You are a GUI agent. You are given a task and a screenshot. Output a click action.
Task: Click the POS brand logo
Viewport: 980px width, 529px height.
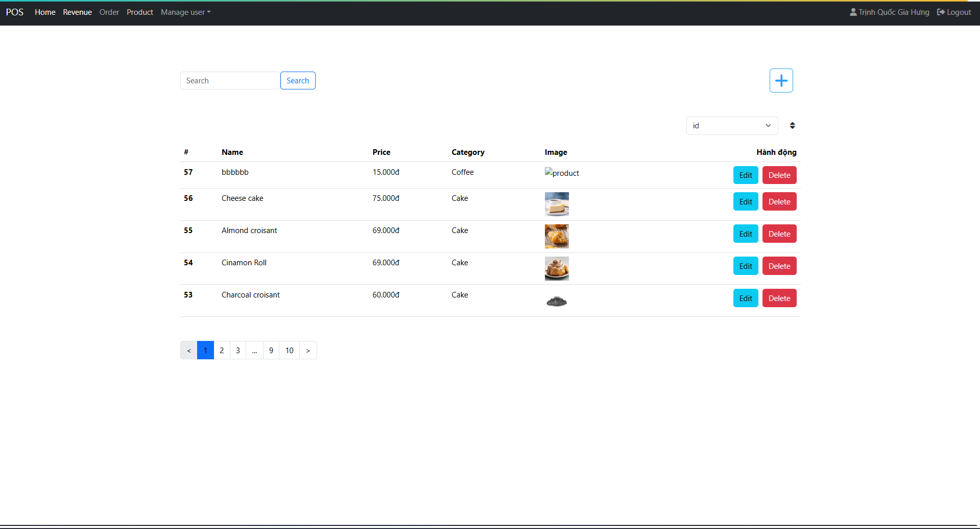15,12
